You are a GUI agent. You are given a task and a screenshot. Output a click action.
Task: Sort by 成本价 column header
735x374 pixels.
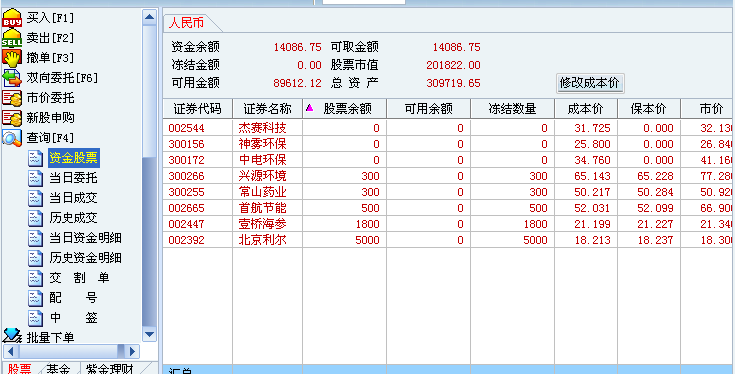point(586,109)
